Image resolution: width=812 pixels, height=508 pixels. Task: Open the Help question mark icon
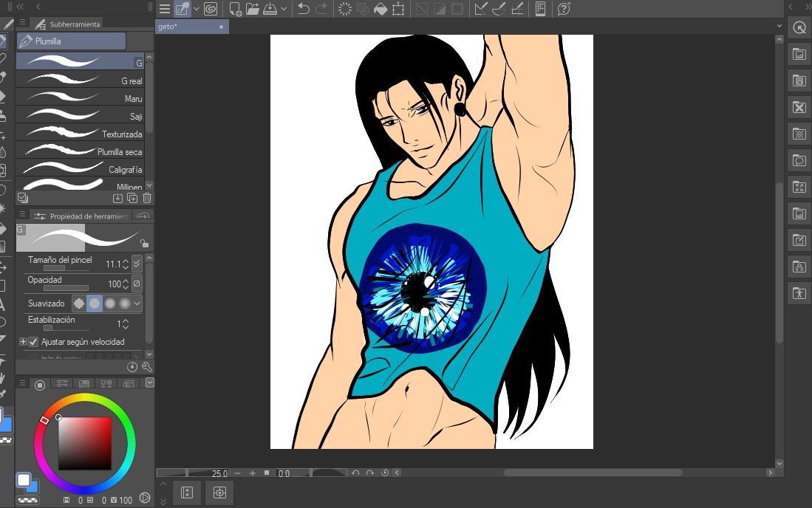point(564,9)
